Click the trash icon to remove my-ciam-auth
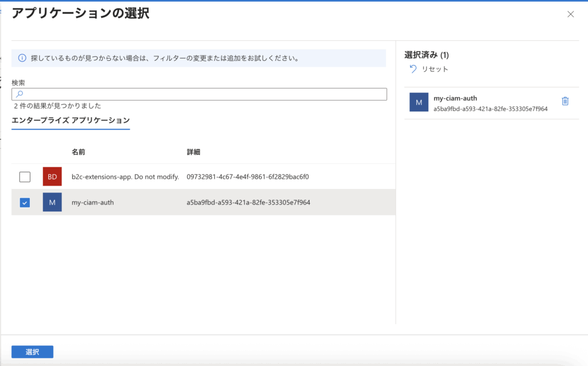 [x=565, y=101]
